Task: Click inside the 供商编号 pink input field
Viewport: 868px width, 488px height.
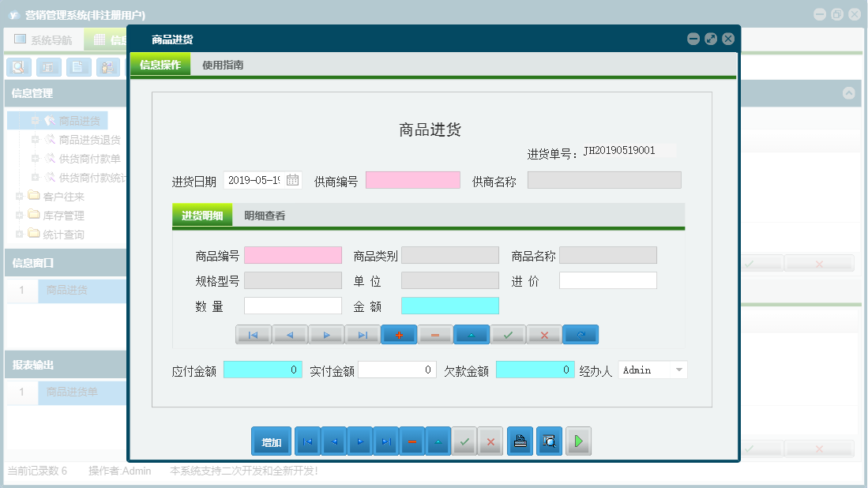Action: coord(412,179)
